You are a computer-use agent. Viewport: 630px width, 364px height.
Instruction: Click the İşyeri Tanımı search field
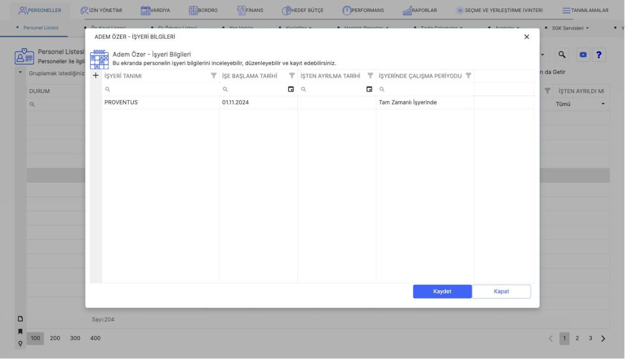point(160,90)
